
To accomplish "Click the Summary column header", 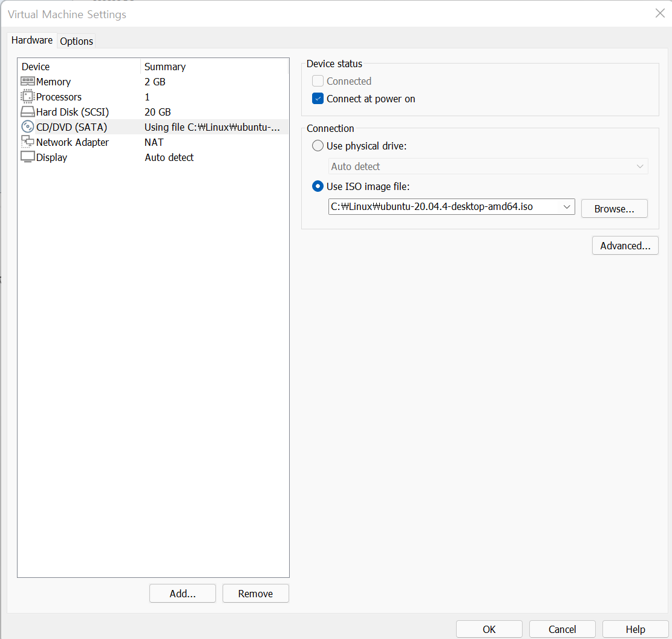I will coord(214,67).
